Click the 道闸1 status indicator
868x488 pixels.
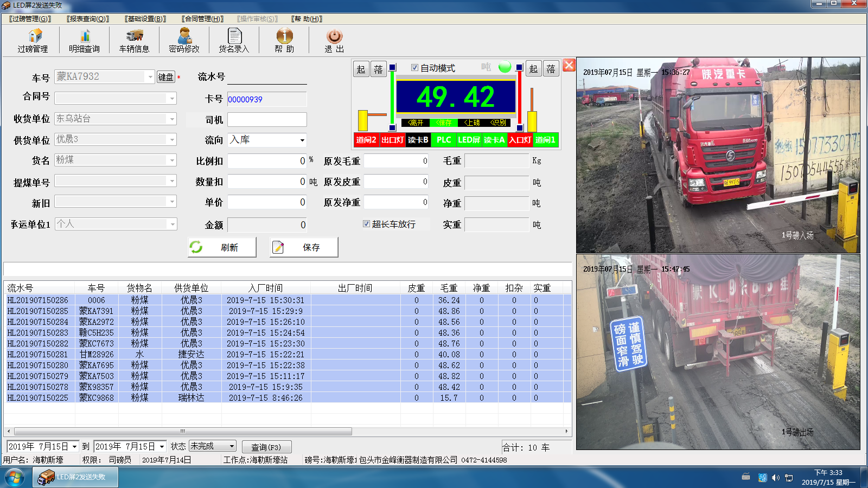click(x=546, y=140)
